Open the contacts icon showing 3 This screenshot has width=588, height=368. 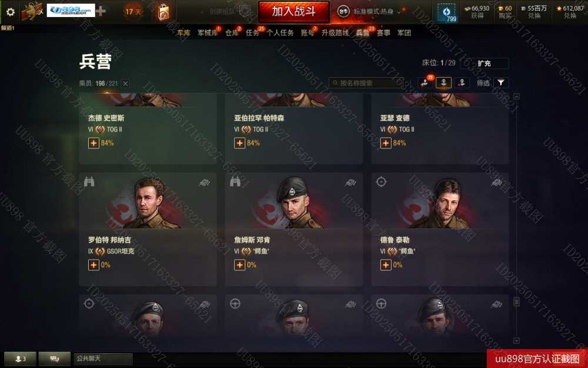(x=20, y=359)
